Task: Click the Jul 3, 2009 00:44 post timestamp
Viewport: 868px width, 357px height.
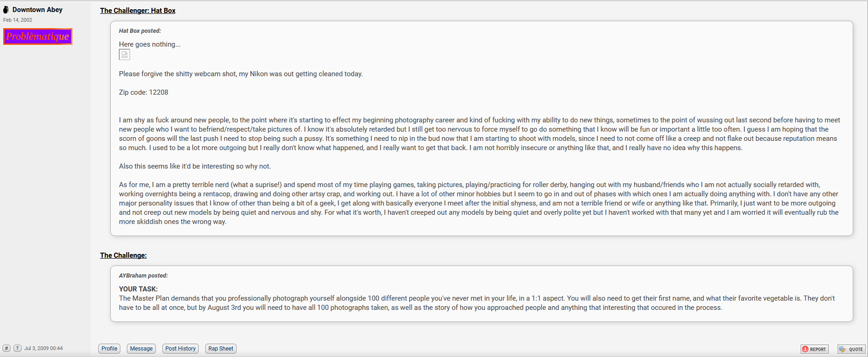Action: coord(43,348)
